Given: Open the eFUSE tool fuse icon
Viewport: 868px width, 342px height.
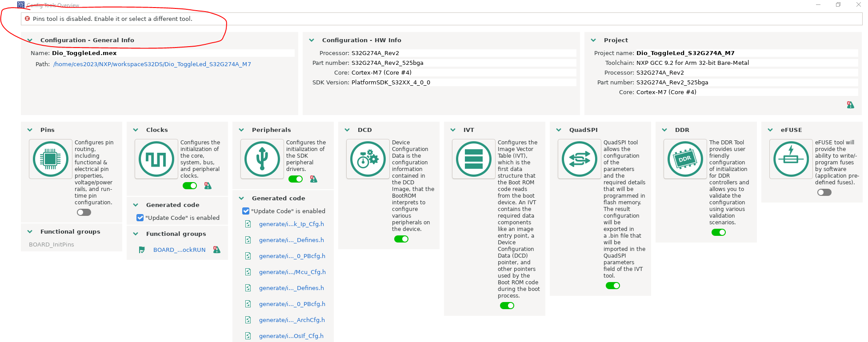Looking at the screenshot, I should click(x=791, y=159).
